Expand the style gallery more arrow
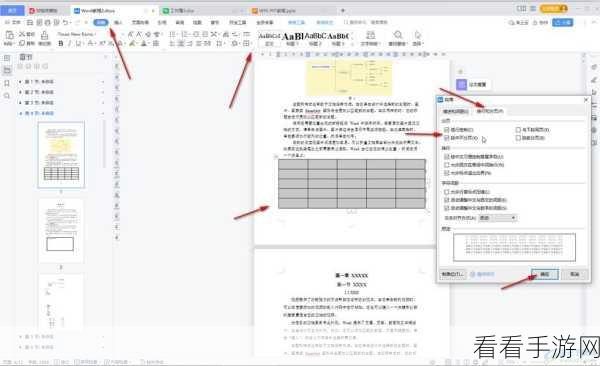This screenshot has width=600, height=366. [x=352, y=44]
